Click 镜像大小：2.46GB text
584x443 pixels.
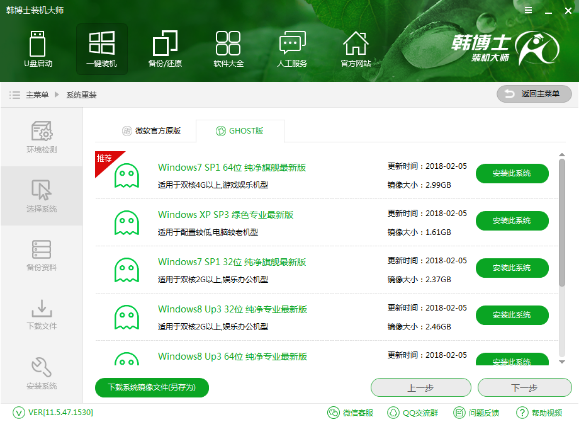click(x=419, y=327)
